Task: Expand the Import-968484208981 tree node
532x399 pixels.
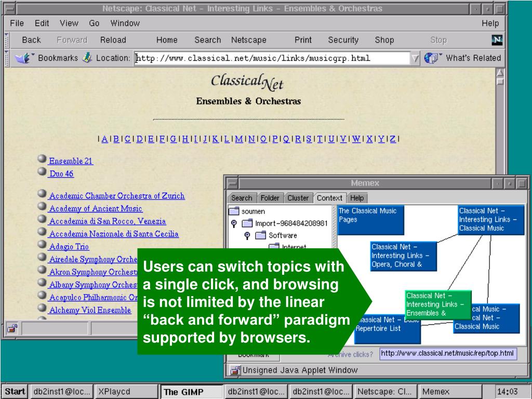Action: click(x=234, y=223)
